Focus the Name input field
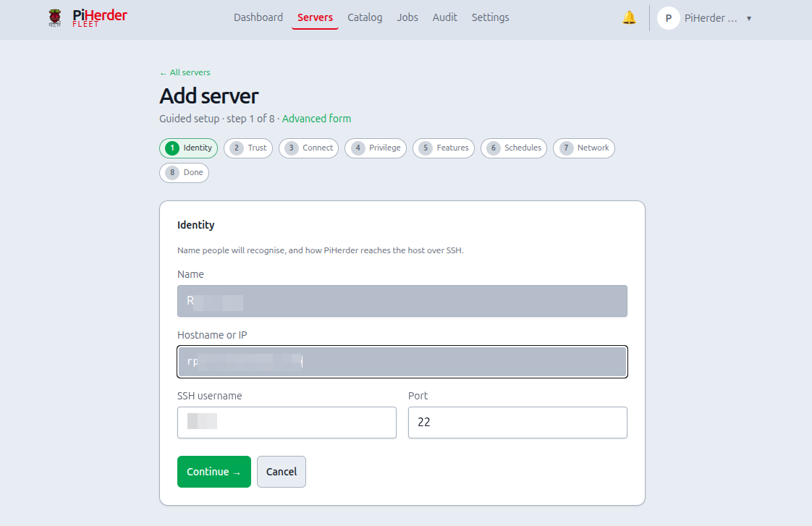812x526 pixels. 402,301
